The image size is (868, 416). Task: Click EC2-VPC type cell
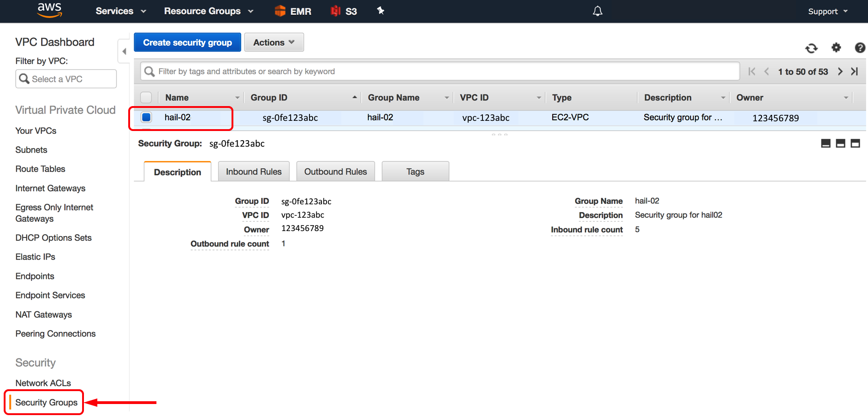[x=570, y=117]
